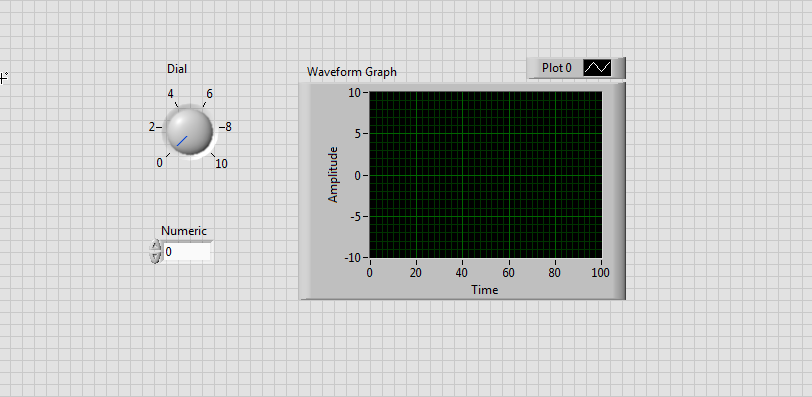This screenshot has height=397, width=812.
Task: Select the Plot 0 legend label
Action: (557, 68)
